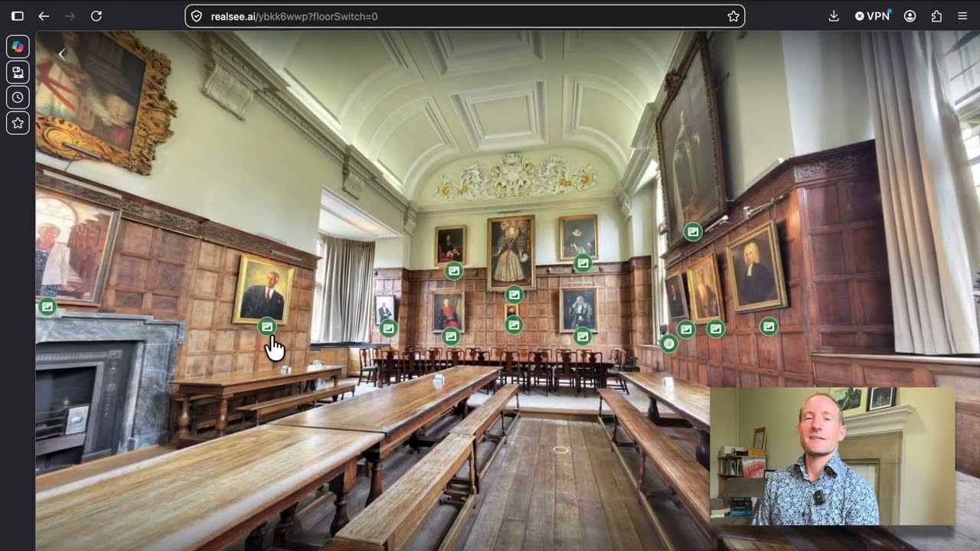Open hotspot under the tiny central portrait
980x551 pixels.
514,325
